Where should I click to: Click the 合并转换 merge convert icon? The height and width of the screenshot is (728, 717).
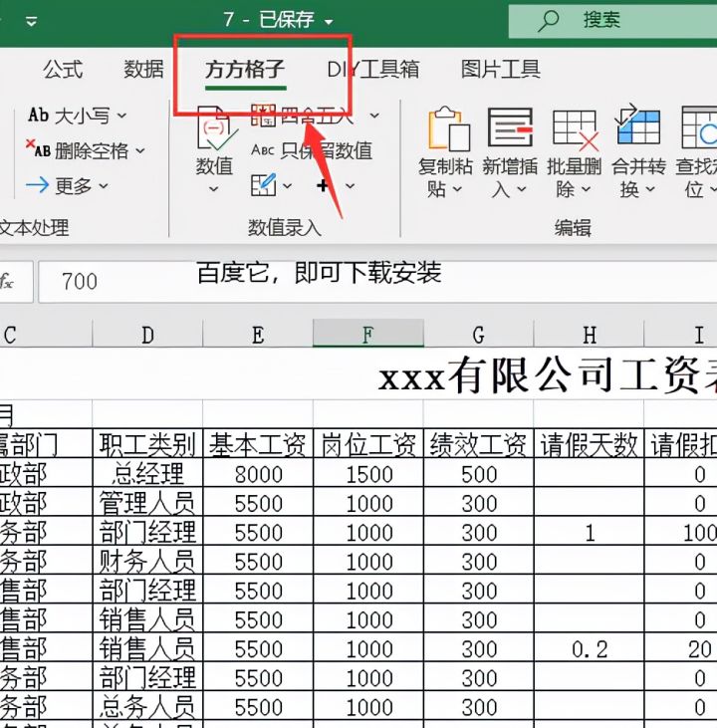tap(638, 124)
